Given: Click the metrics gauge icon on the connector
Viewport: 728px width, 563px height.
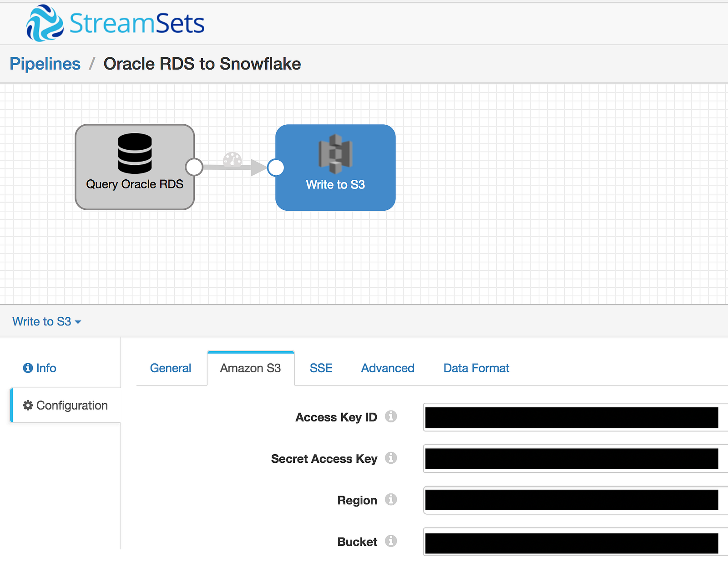Looking at the screenshot, I should (233, 159).
